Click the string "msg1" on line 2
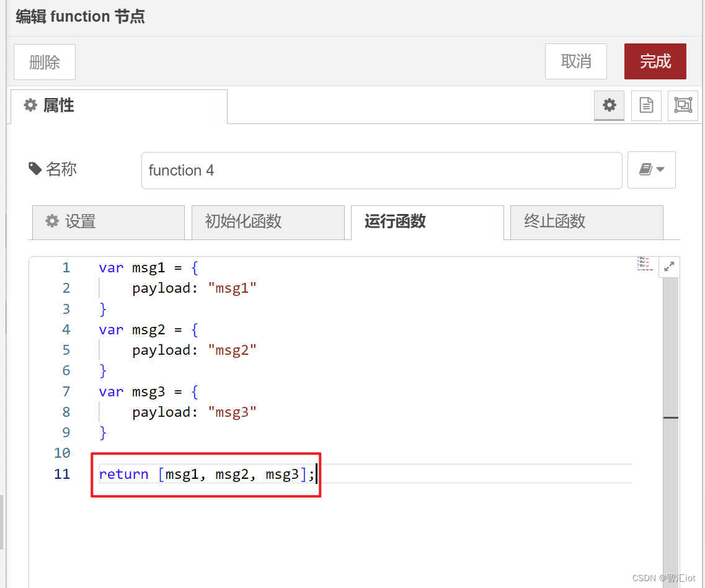The image size is (705, 588). tap(232, 288)
